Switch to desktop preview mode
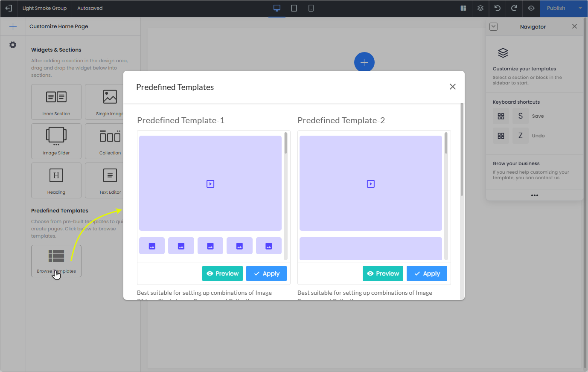This screenshot has height=372, width=588. tap(277, 8)
